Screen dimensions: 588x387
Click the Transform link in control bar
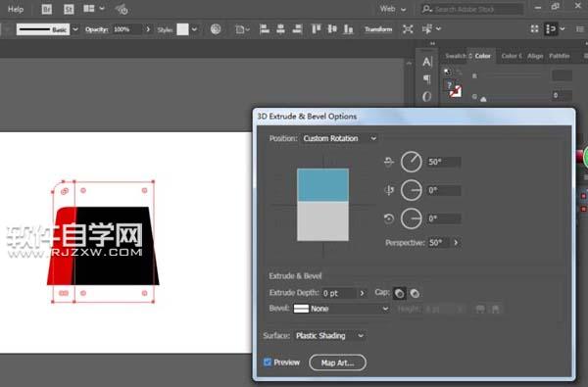[x=378, y=29]
